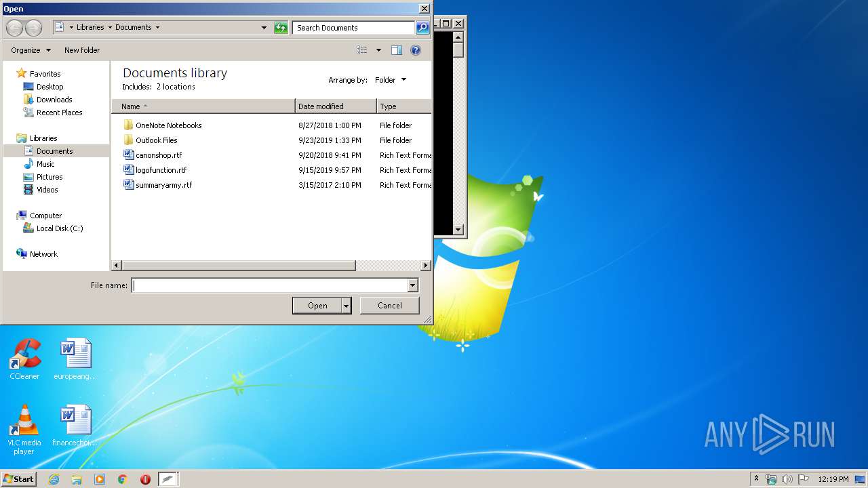This screenshot has width=868, height=488.
Task: Open CCleaner desktop shortcut
Action: 24,360
